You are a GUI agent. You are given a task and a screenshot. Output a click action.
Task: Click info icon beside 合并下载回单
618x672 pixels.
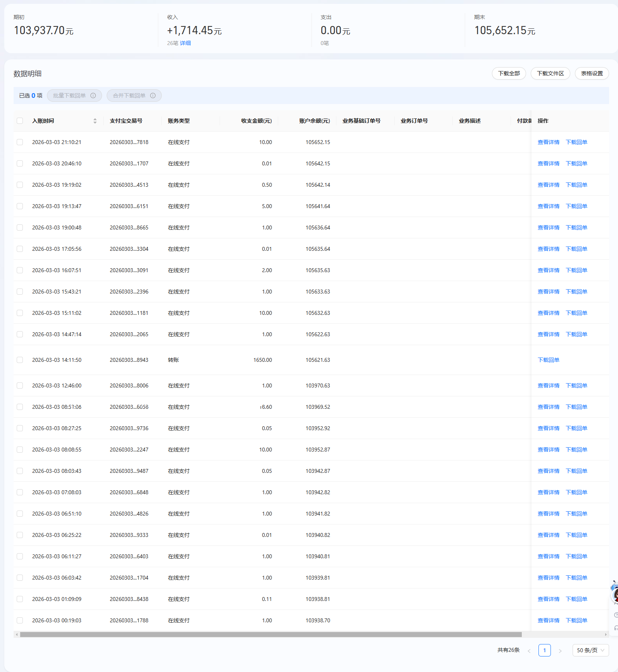click(153, 96)
